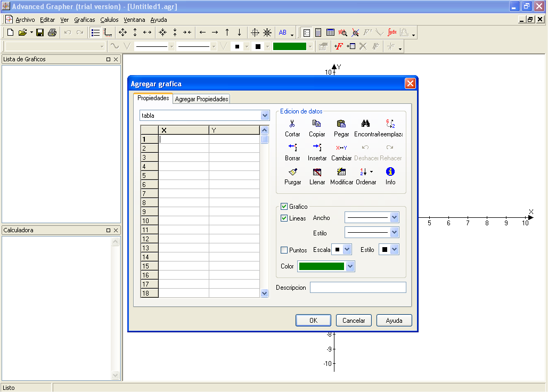Click the Info icon
This screenshot has height=392, width=548.
pyautogui.click(x=390, y=172)
